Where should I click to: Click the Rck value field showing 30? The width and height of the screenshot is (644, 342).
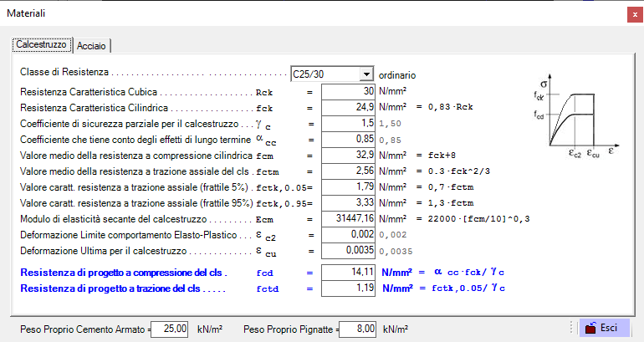click(x=348, y=91)
